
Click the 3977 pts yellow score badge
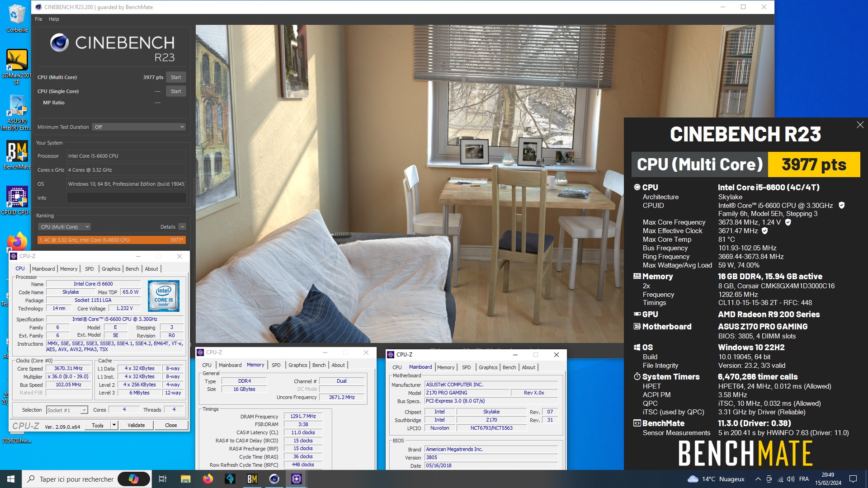coord(814,164)
